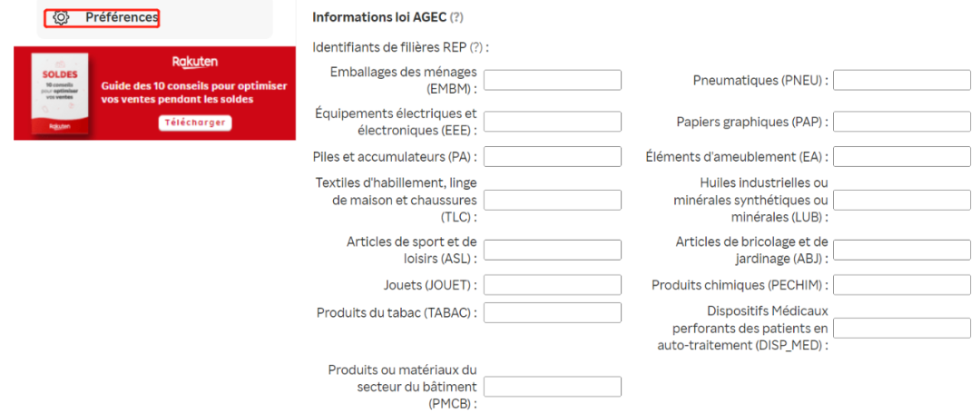
Task: Click the Huiles industrielles (LUB) field
Action: (901, 200)
